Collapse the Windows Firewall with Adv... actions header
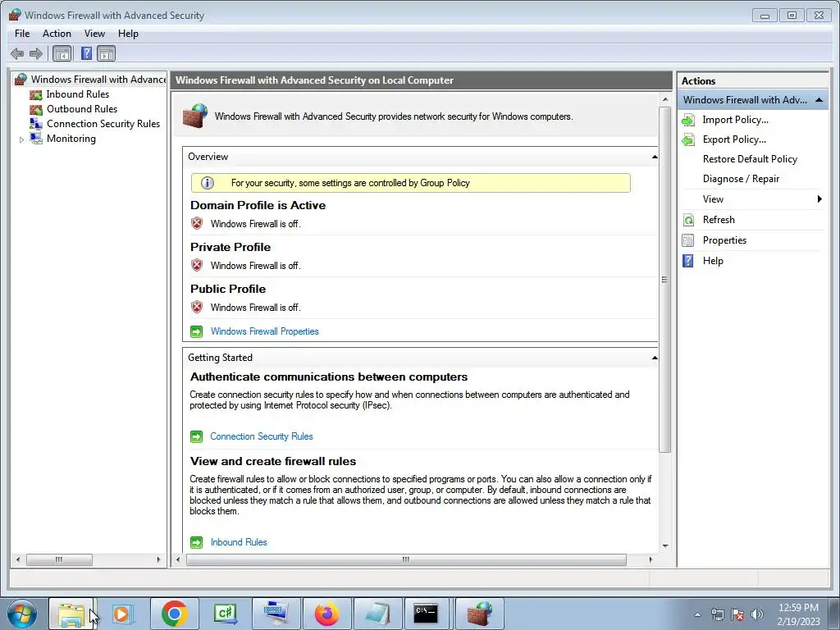This screenshot has width=840, height=630. pyautogui.click(x=819, y=100)
